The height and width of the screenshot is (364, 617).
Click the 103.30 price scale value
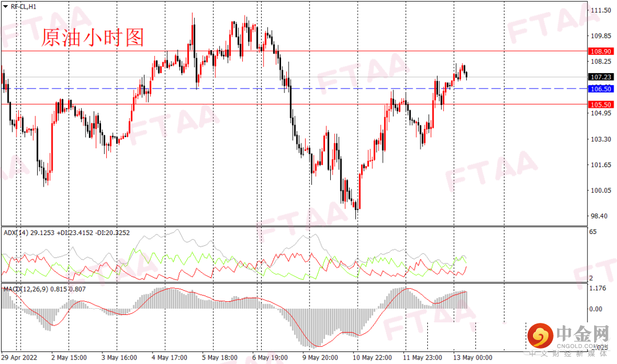(601, 139)
